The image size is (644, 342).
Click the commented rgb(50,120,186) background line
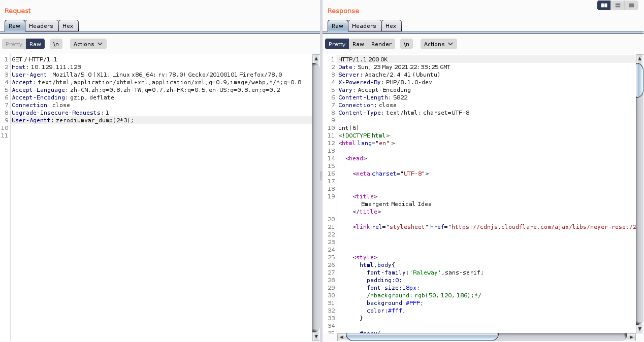click(x=425, y=295)
